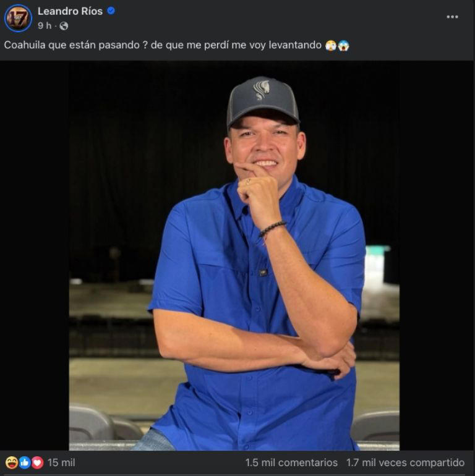Click the Haha reaction emoji icon
The height and width of the screenshot is (476, 475).
click(11, 462)
